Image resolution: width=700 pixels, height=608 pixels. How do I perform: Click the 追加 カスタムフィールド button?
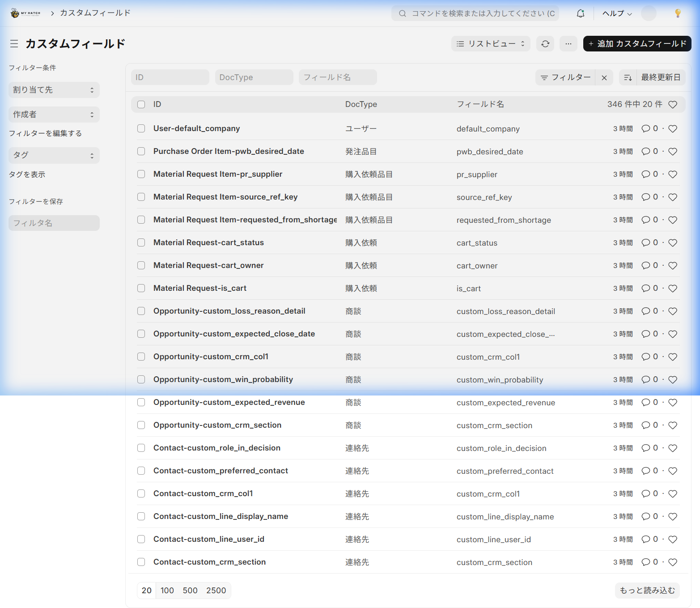tap(637, 44)
